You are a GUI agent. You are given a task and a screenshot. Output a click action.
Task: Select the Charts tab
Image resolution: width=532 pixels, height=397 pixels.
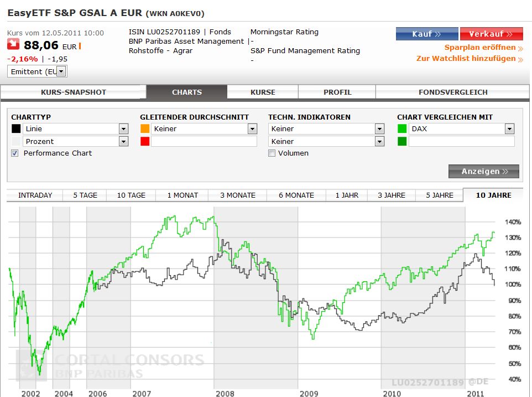tap(186, 92)
